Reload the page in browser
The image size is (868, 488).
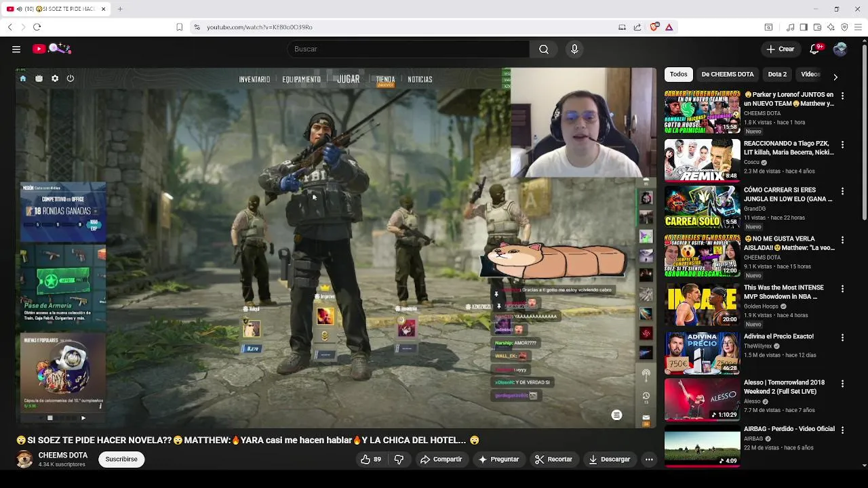[x=37, y=27]
